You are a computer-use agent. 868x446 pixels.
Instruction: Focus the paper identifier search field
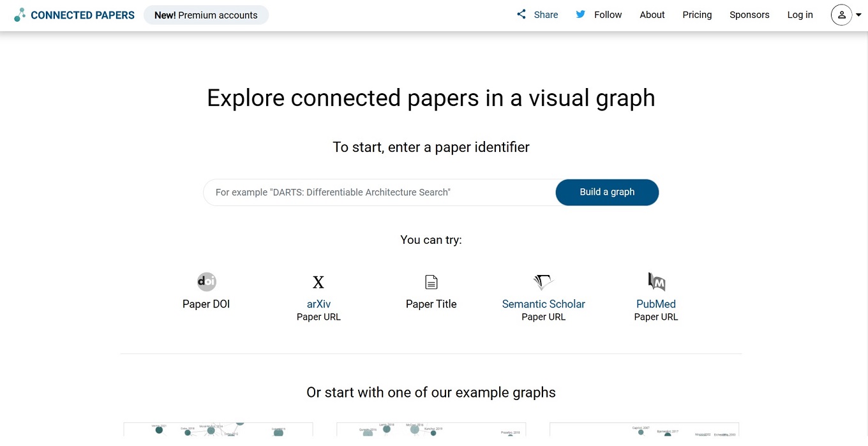tap(380, 192)
